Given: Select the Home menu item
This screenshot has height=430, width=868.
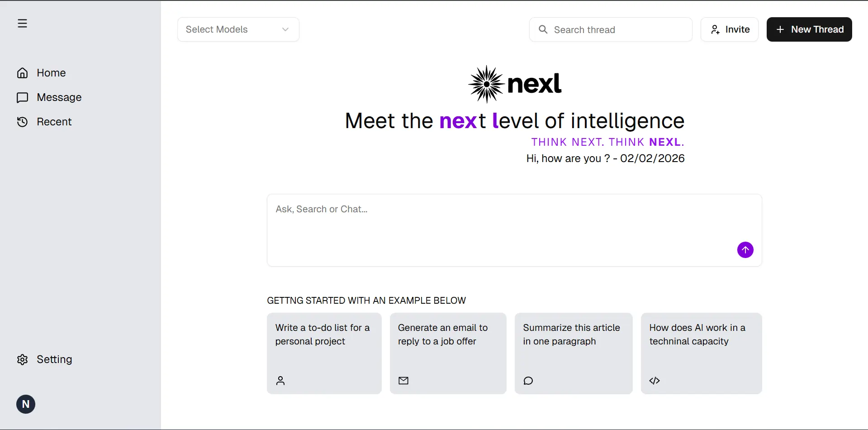Looking at the screenshot, I should pos(51,73).
